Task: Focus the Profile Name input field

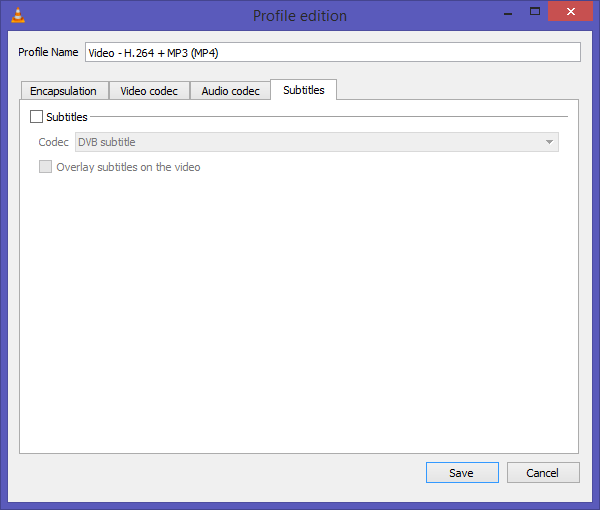Action: tap(333, 52)
